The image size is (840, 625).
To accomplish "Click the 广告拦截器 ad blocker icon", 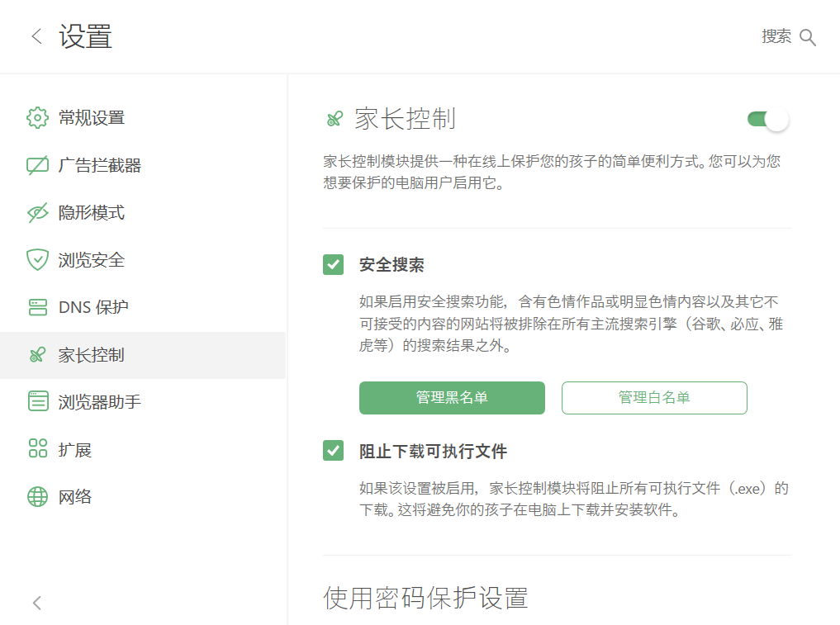I will [x=37, y=165].
